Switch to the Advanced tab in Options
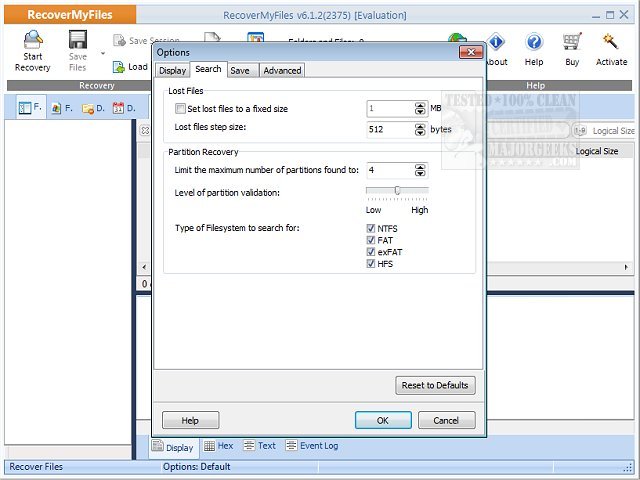Viewport: 640px width, 480px height. click(282, 71)
